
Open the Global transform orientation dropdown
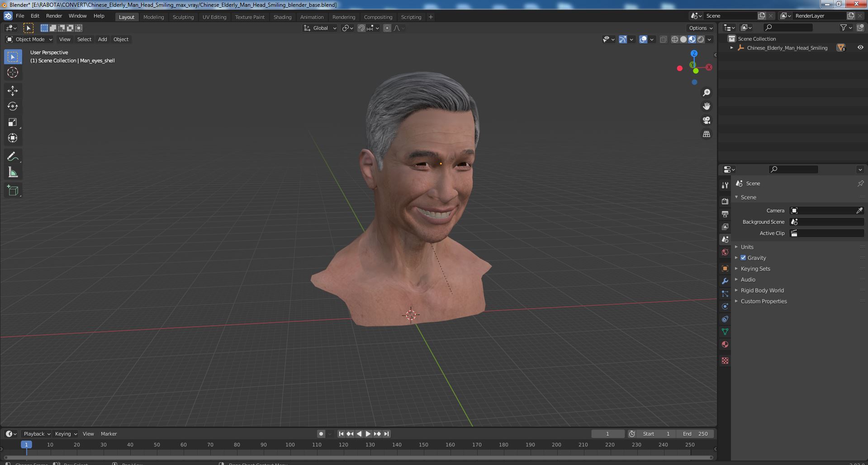(x=320, y=28)
